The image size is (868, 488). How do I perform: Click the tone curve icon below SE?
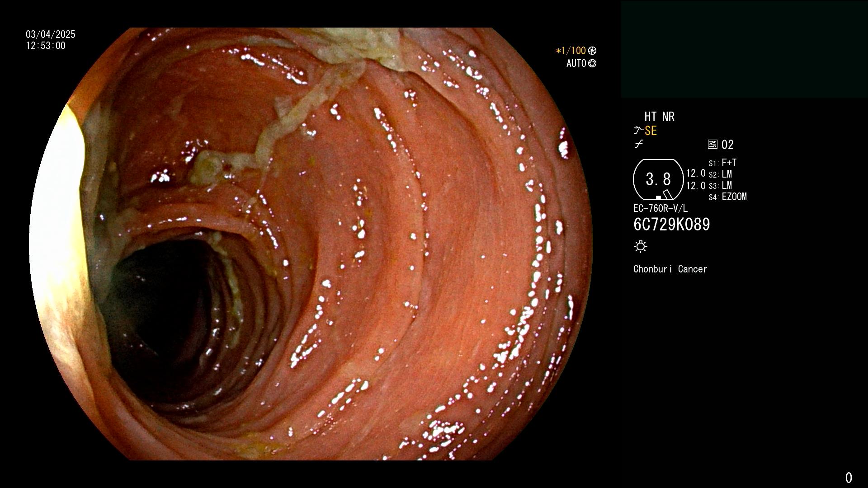(x=639, y=144)
